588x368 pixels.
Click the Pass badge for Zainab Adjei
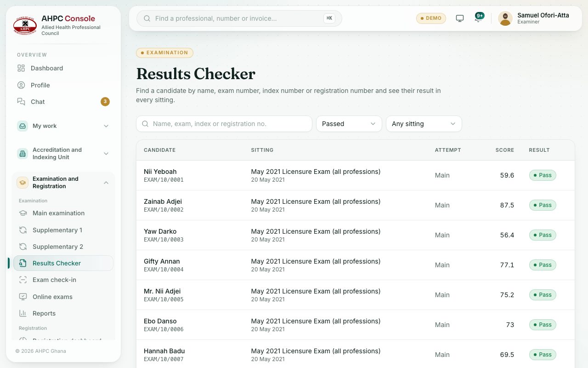click(x=543, y=205)
